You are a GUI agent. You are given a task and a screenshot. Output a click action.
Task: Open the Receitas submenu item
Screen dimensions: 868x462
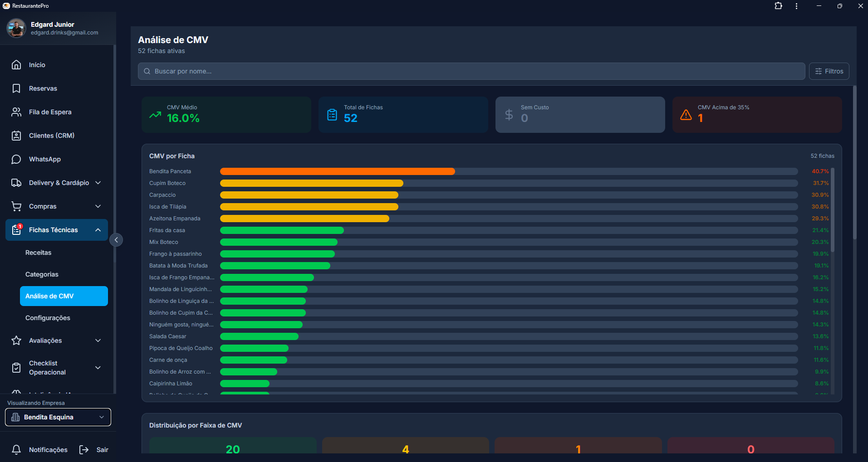[39, 253]
